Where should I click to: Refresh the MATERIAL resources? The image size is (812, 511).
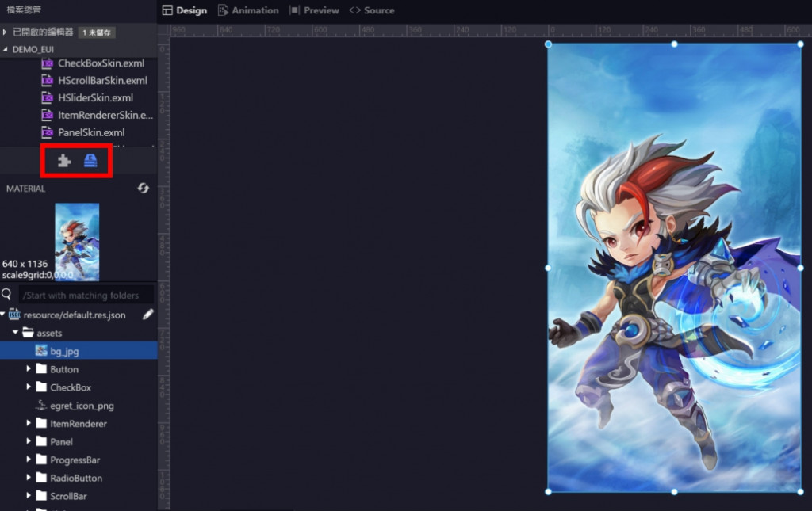(144, 189)
